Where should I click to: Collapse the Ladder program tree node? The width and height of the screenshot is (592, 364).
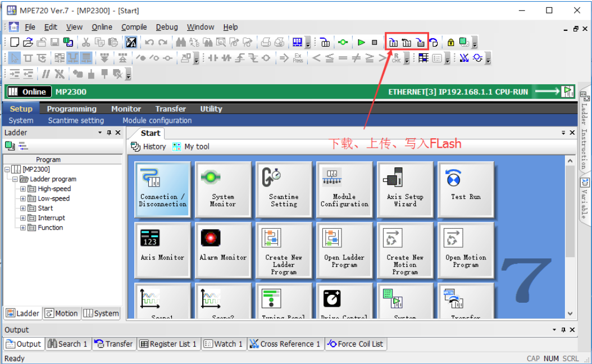[x=15, y=179]
